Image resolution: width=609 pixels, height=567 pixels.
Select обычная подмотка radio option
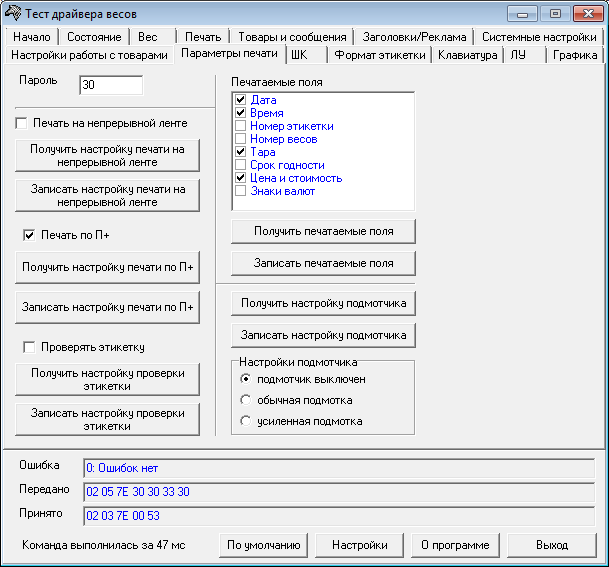[x=245, y=400]
